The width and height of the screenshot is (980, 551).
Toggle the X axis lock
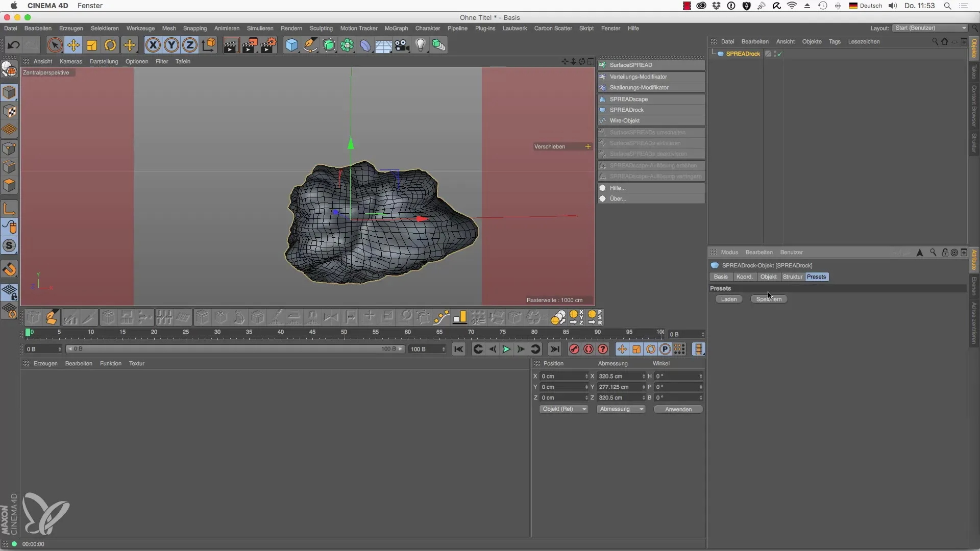click(153, 45)
